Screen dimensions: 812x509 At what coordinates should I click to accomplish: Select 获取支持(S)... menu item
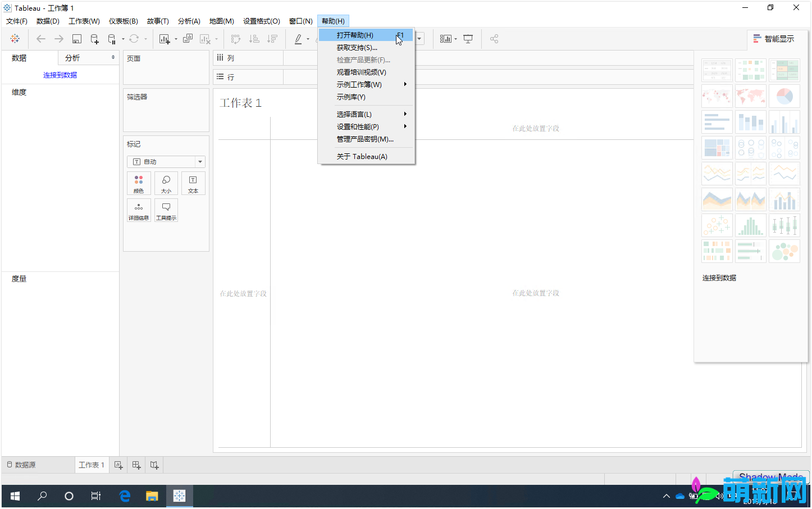(366, 48)
